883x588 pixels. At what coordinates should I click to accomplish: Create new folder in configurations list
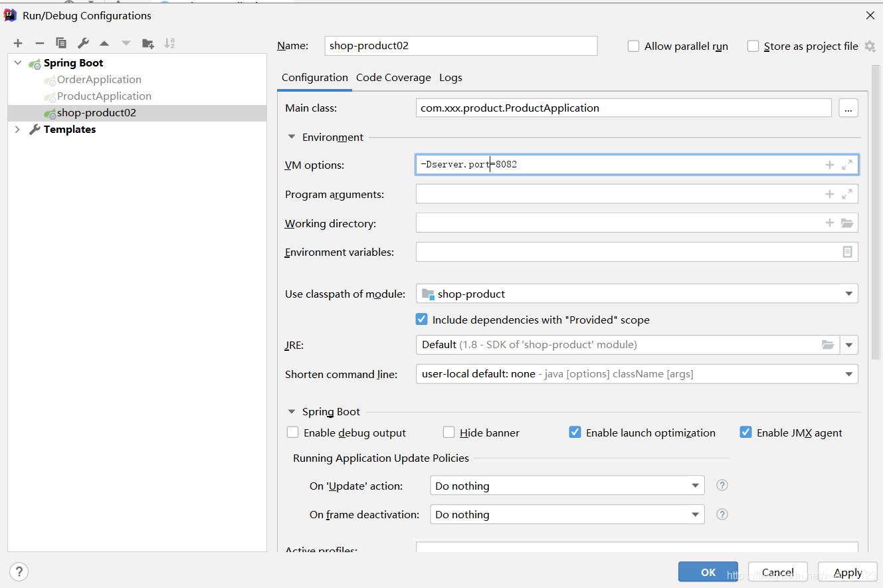click(x=148, y=43)
